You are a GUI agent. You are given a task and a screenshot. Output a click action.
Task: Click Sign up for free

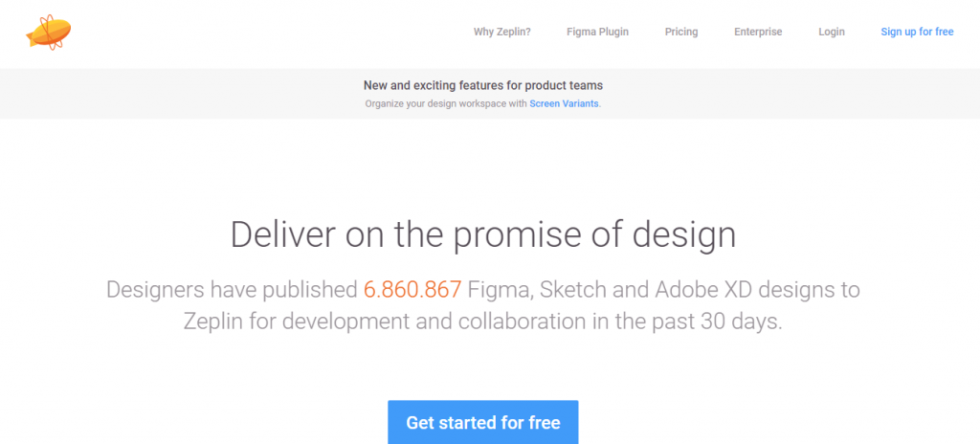917,32
